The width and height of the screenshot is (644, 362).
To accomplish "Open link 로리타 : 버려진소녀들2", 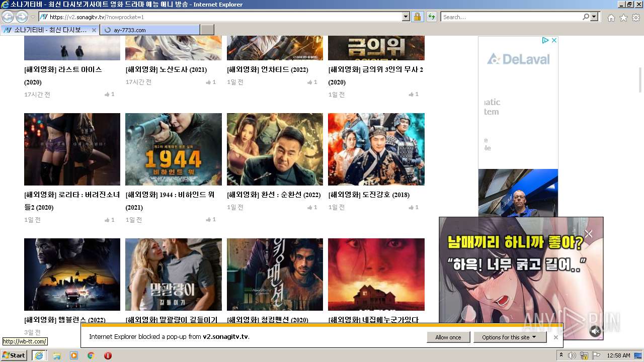I will [72, 201].
